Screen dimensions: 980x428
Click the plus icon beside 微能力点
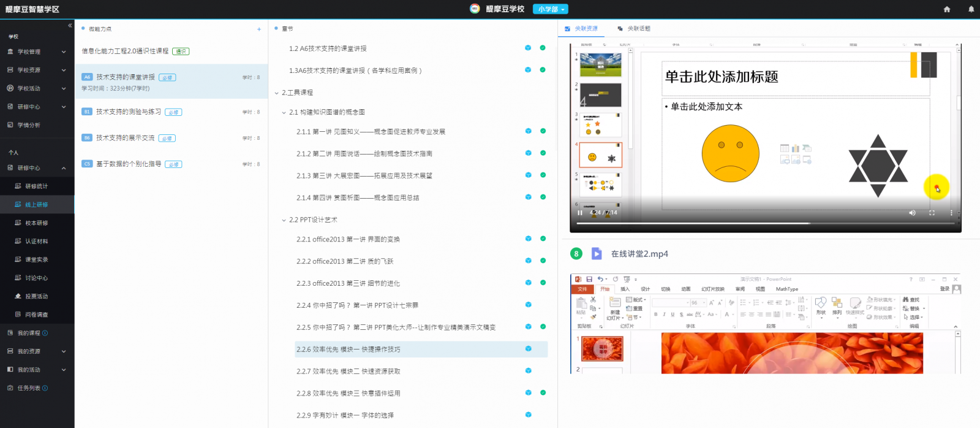[x=259, y=29]
